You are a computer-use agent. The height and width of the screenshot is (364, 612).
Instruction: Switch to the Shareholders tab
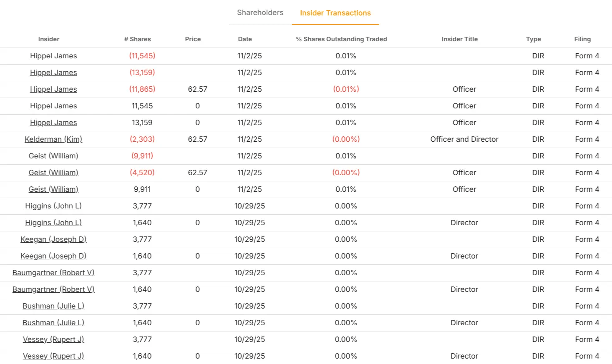[x=259, y=13]
